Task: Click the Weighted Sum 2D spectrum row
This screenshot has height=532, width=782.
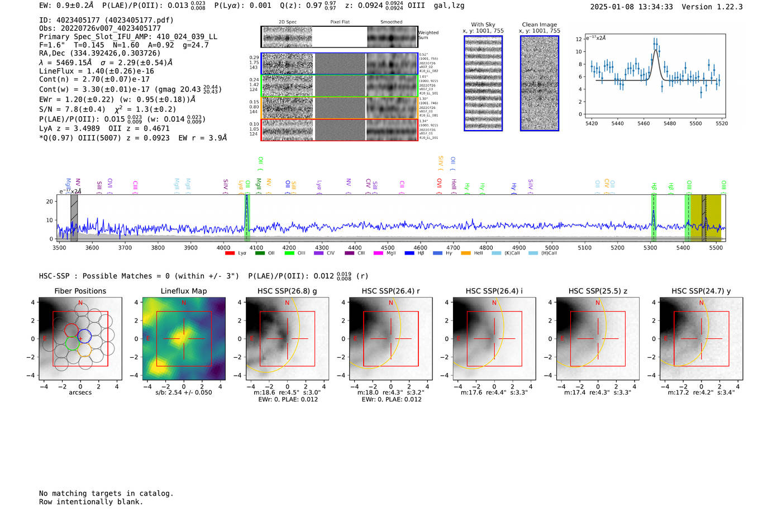Action: [x=340, y=37]
